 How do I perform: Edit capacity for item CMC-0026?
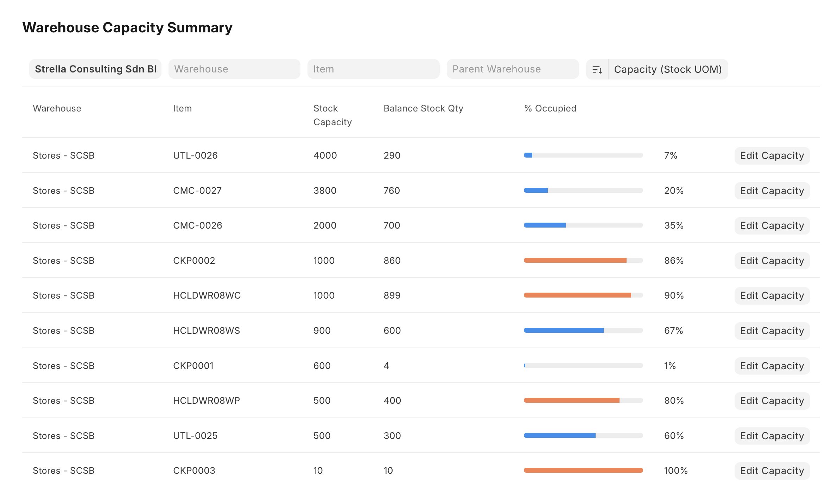[x=772, y=225]
